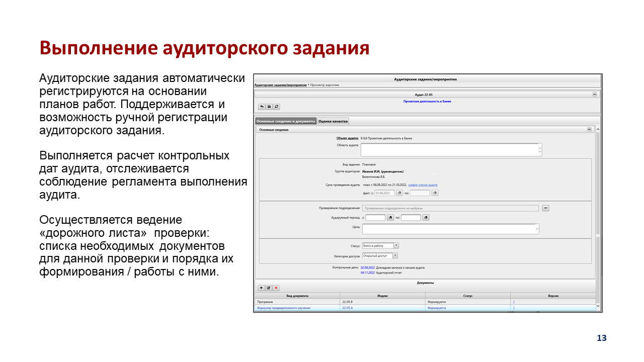
Task: Collapse the Основные сведения section
Action: click(x=589, y=129)
